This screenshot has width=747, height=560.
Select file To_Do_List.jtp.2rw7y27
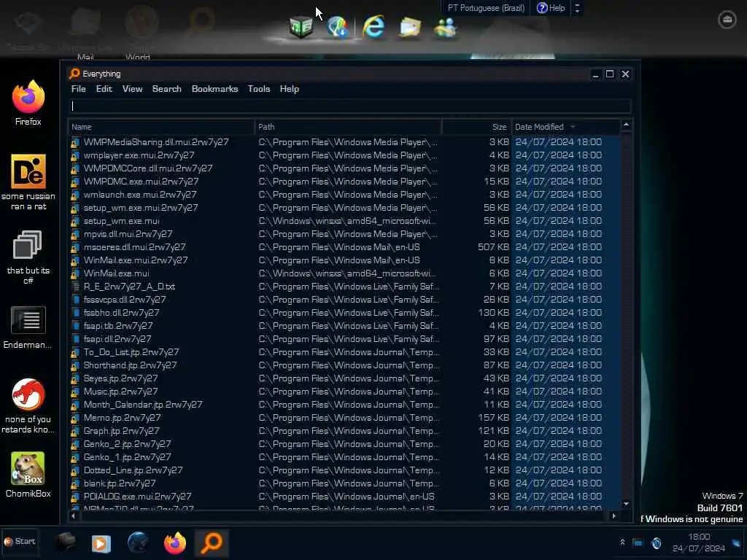click(131, 352)
